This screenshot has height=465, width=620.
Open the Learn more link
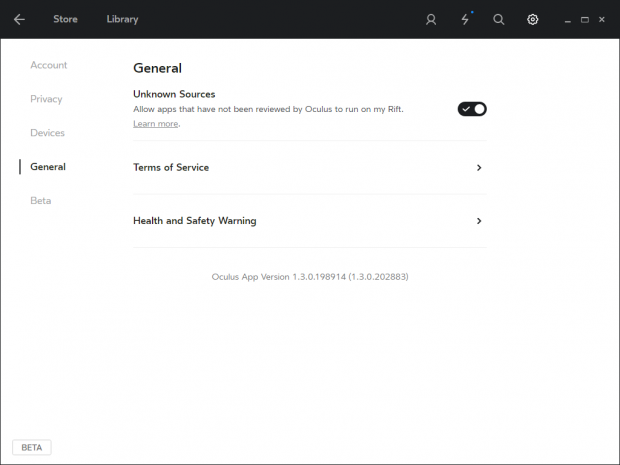(155, 124)
